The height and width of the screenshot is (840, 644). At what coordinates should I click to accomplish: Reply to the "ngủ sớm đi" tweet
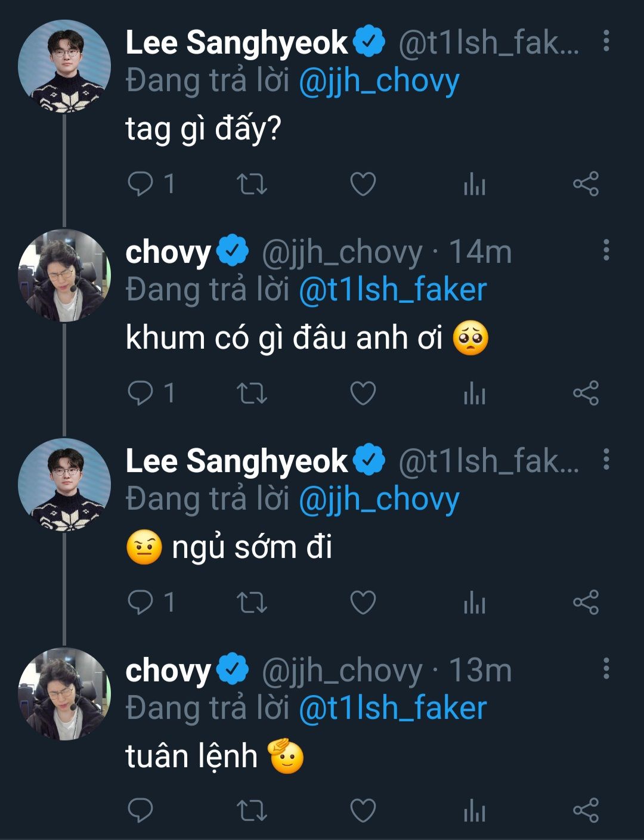(x=141, y=603)
